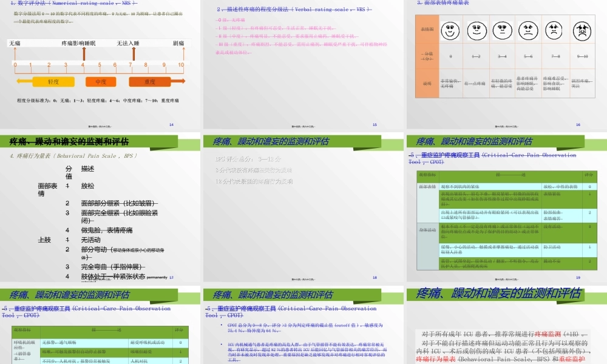Click the 无痛 label above the number scale
The height and width of the screenshot is (364, 607).
(15, 43)
